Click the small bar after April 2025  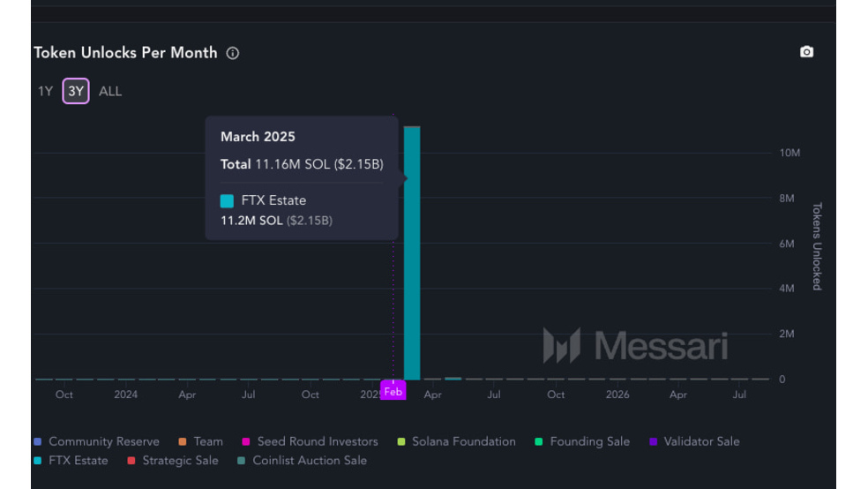point(453,379)
